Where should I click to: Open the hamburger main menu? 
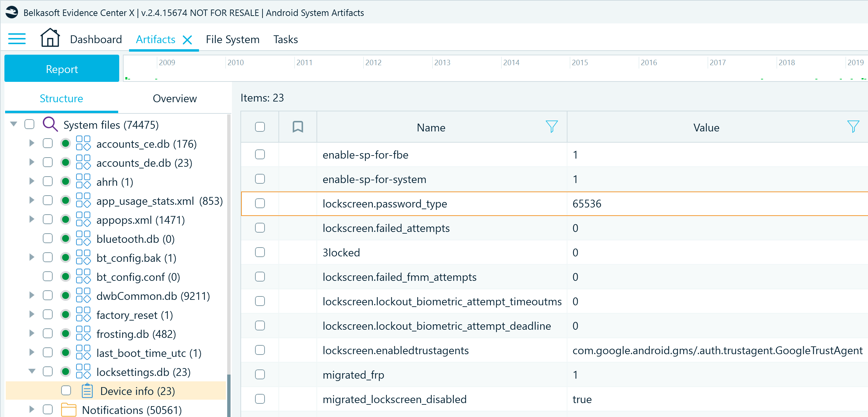(17, 39)
